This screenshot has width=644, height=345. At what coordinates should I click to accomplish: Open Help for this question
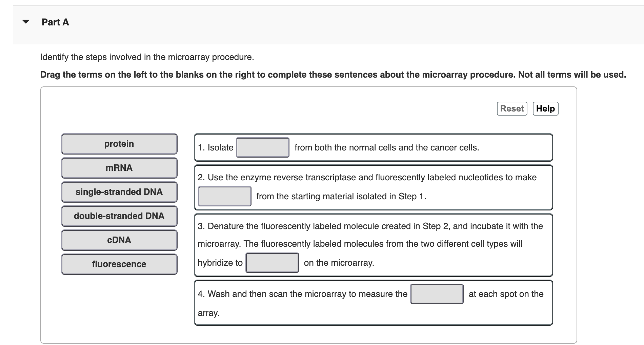click(545, 108)
